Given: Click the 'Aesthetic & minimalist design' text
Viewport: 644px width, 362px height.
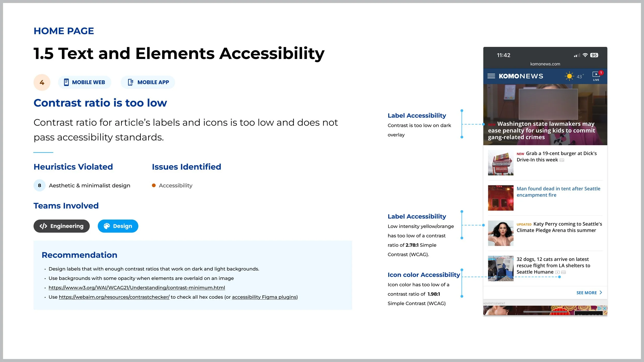Looking at the screenshot, I should click(89, 185).
